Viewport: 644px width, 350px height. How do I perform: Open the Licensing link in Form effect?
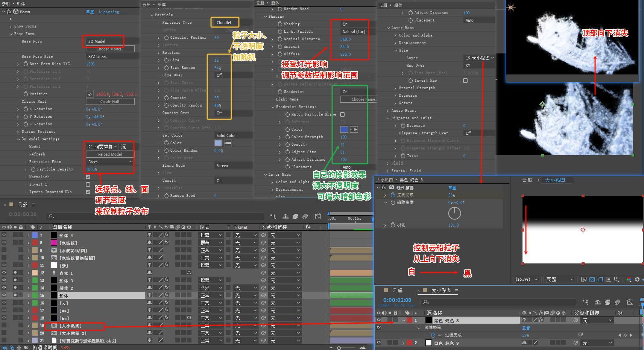click(112, 12)
